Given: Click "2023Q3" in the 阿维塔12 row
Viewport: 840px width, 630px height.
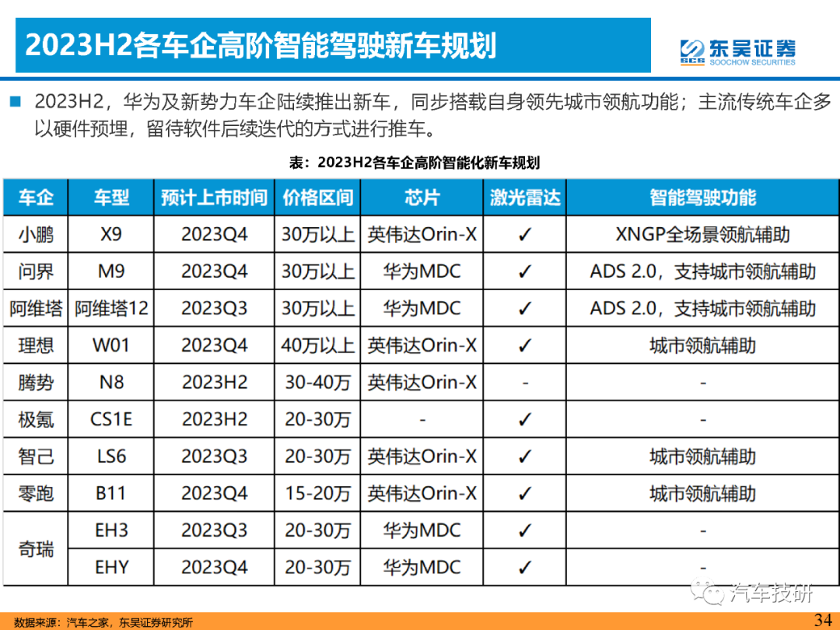Looking at the screenshot, I should click(215, 309).
